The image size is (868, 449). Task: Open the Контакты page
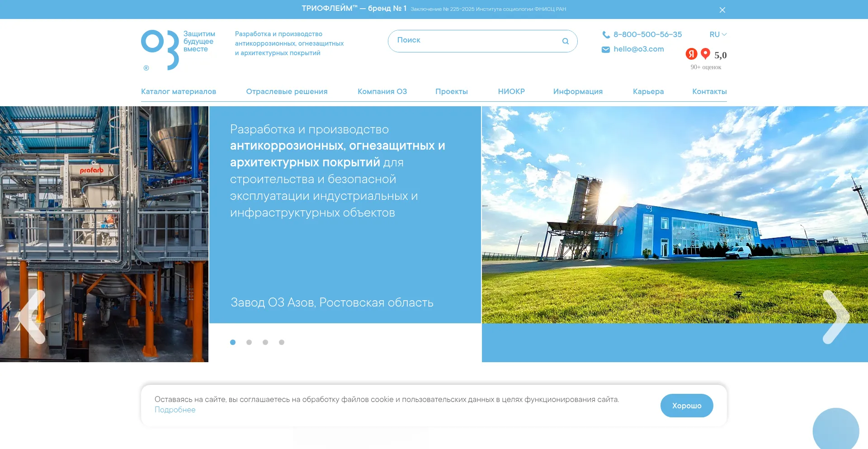point(709,92)
